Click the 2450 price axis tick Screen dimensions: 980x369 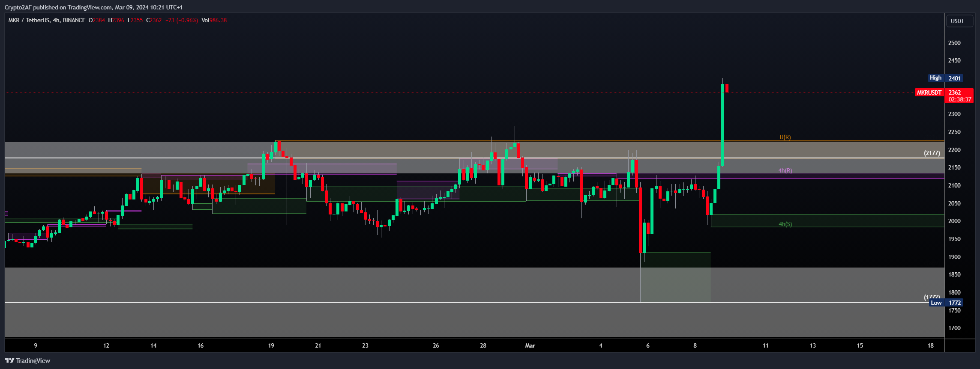[954, 61]
